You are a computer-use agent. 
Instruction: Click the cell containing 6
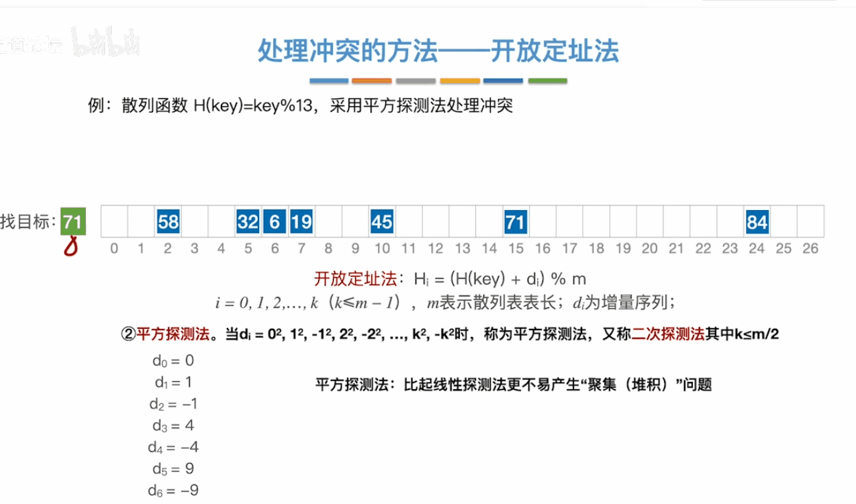(x=275, y=221)
